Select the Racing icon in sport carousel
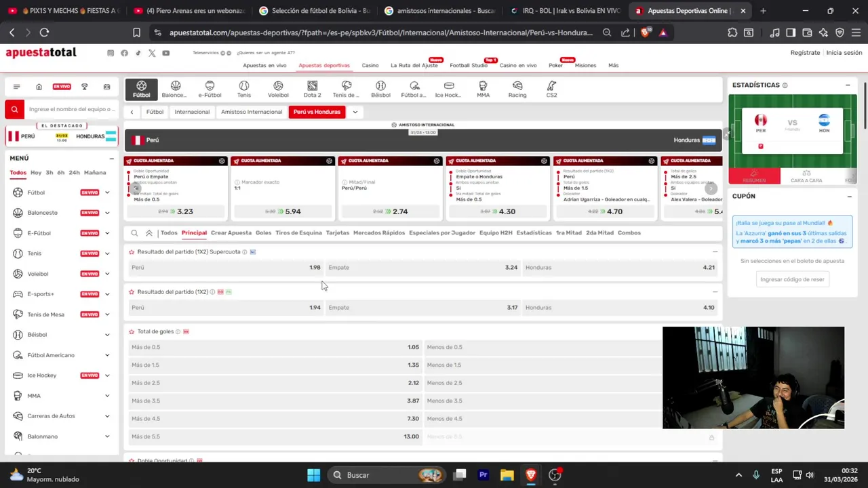This screenshot has width=868, height=488. pos(517,89)
